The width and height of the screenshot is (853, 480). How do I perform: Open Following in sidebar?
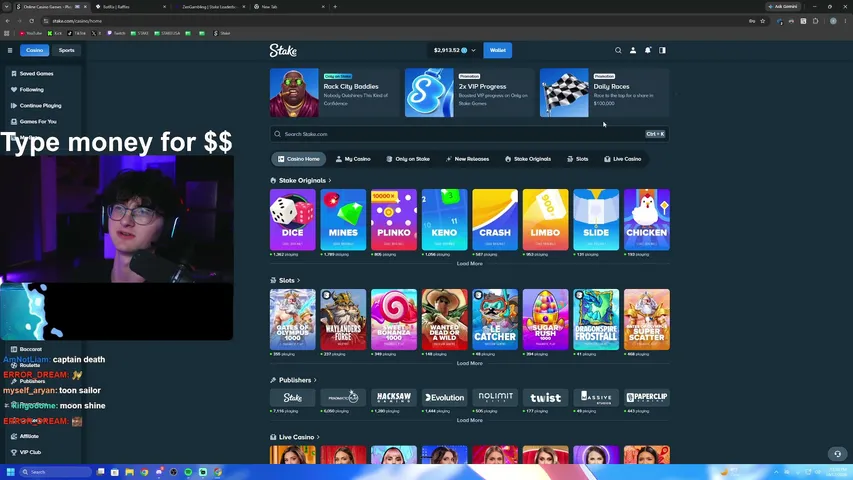point(27,89)
